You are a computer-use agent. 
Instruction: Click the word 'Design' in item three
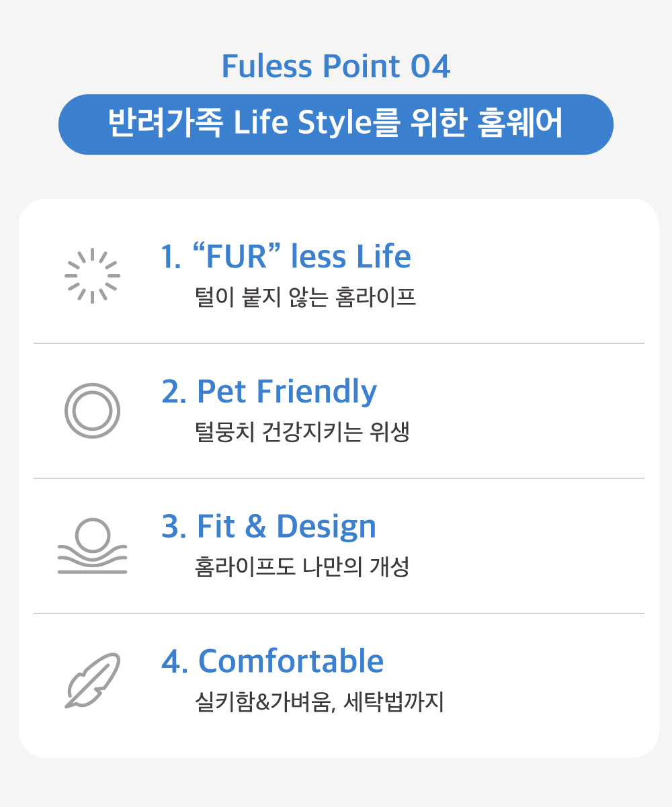point(326,526)
